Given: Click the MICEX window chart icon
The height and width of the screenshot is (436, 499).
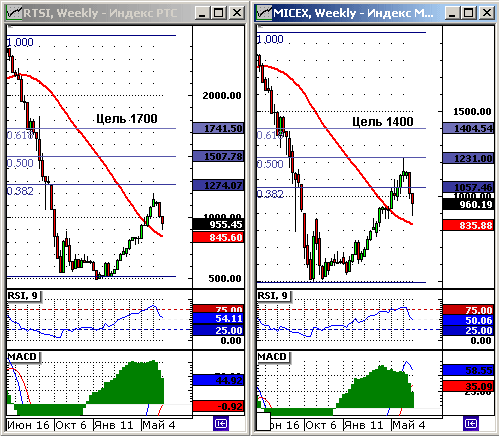Looking at the screenshot, I should tap(265, 13).
